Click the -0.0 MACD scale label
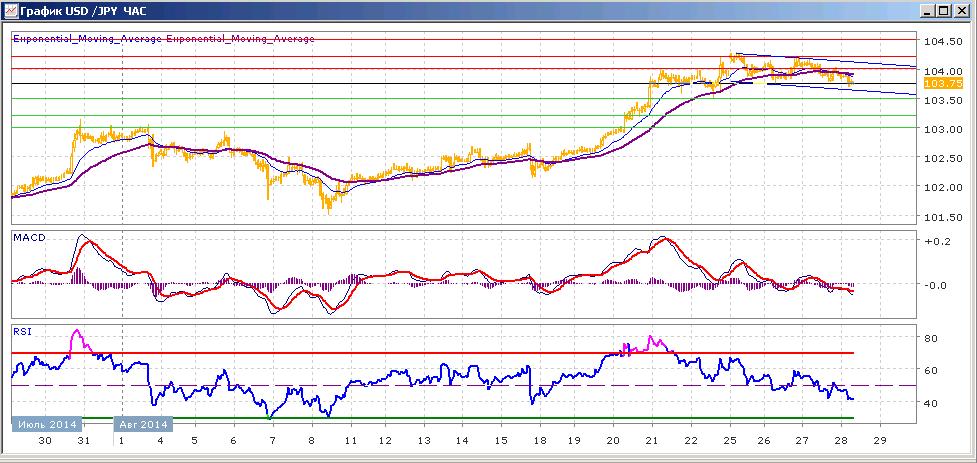977x463 pixels. (x=936, y=285)
